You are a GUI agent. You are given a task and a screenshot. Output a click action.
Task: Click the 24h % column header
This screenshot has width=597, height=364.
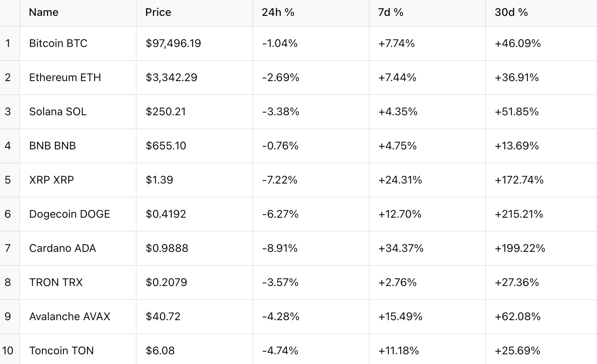tap(278, 12)
